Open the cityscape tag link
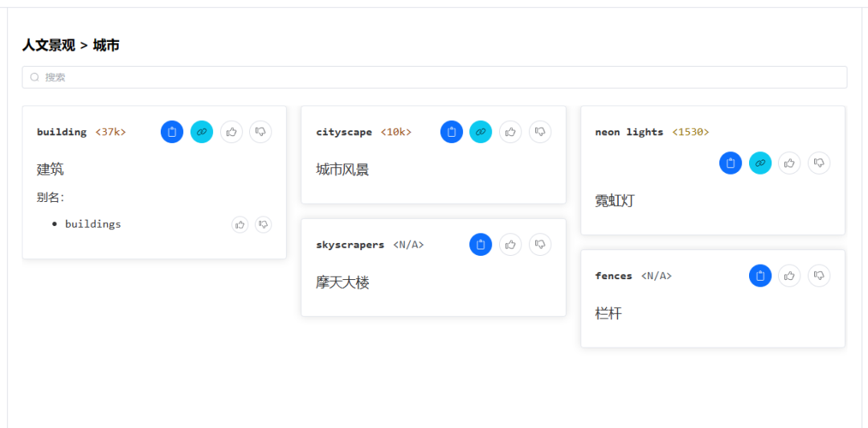 click(x=481, y=132)
